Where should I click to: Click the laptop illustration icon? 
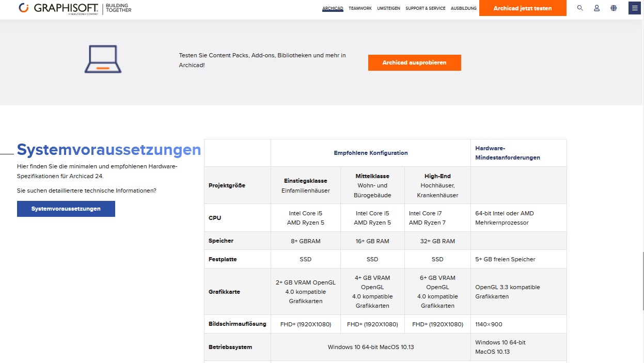(103, 59)
